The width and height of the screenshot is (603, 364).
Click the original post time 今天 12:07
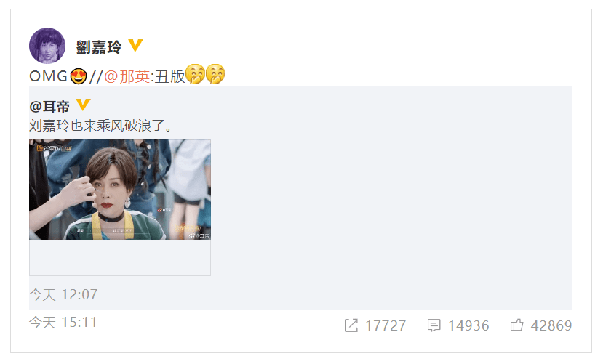[63, 294]
